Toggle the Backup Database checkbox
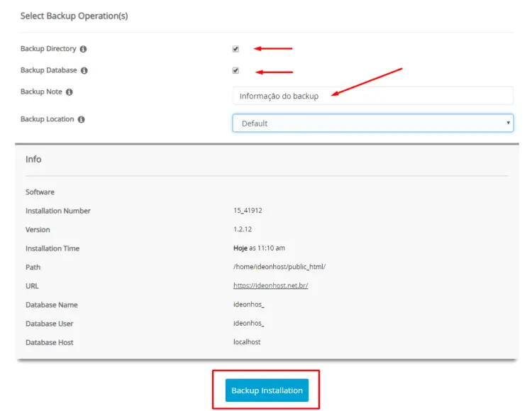The image size is (532, 411). pyautogui.click(x=235, y=71)
